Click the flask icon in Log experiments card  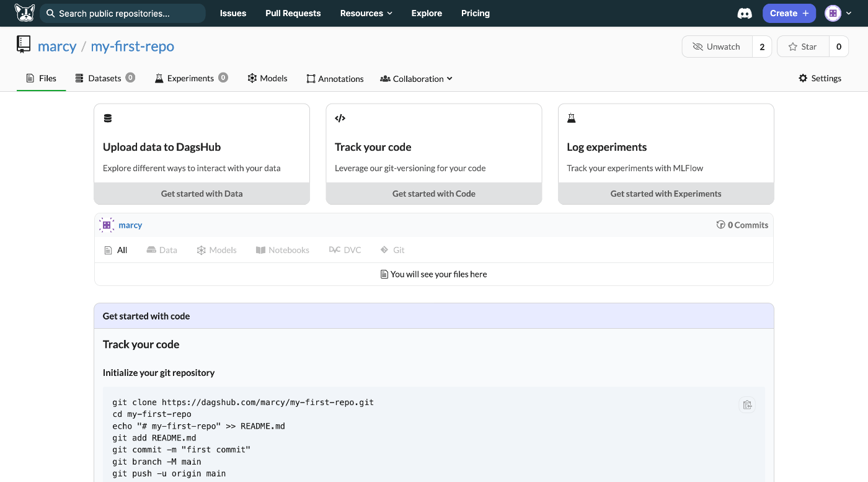(572, 118)
